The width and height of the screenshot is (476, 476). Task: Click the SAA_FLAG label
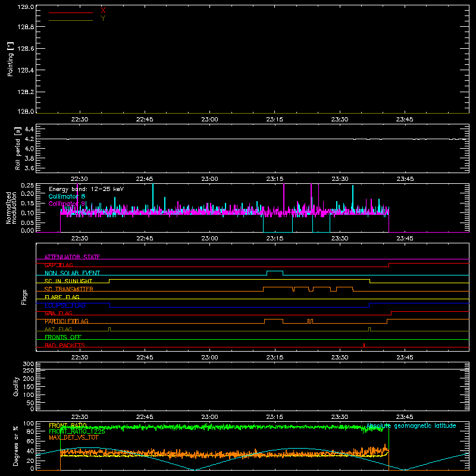(x=58, y=313)
